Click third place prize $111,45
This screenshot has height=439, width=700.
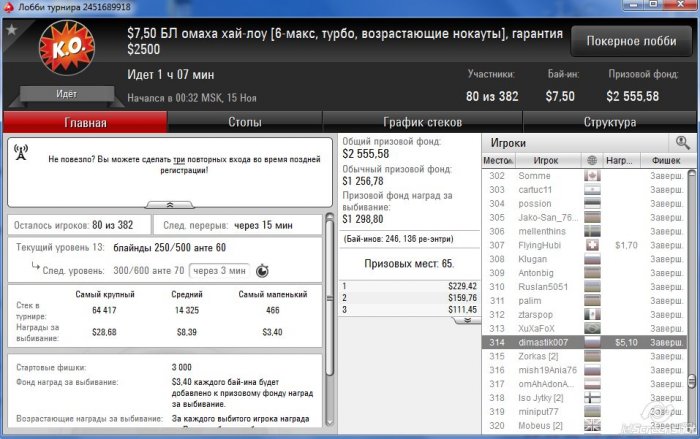point(462,309)
